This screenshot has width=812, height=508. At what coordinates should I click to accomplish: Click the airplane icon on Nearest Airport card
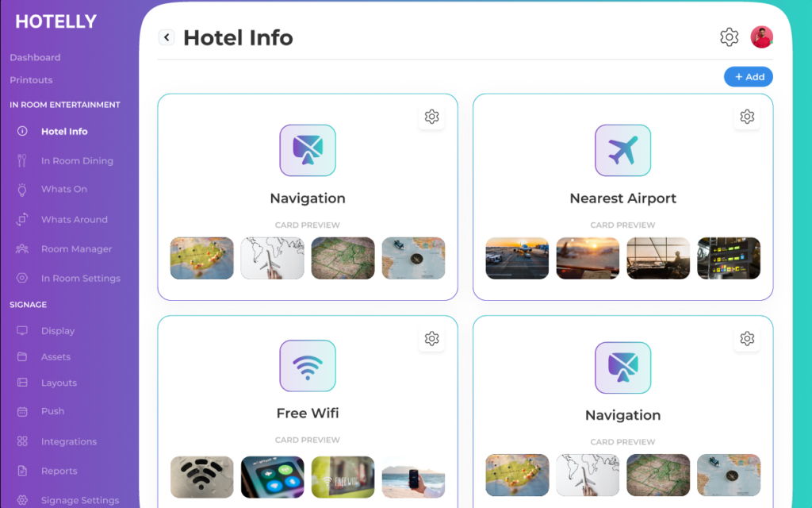(622, 150)
